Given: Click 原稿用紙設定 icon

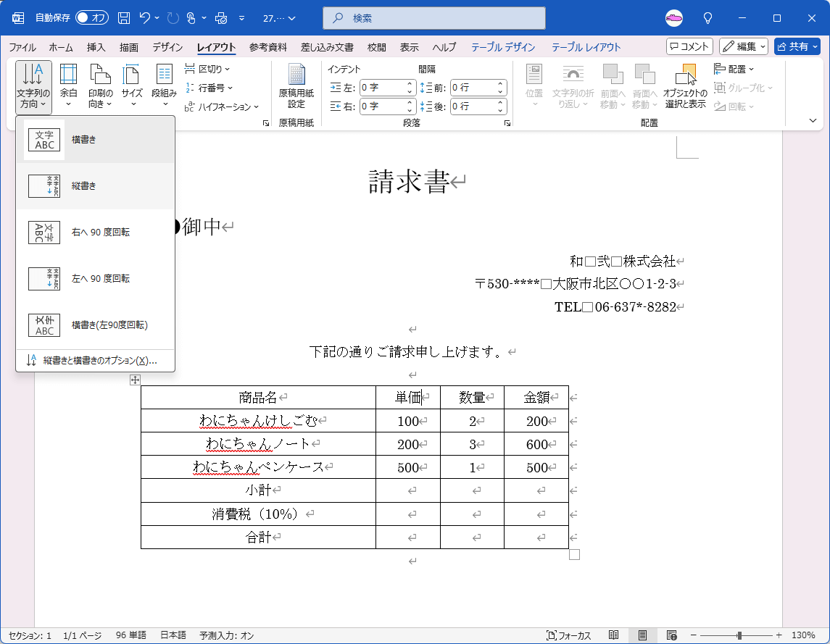Looking at the screenshot, I should pyautogui.click(x=296, y=85).
